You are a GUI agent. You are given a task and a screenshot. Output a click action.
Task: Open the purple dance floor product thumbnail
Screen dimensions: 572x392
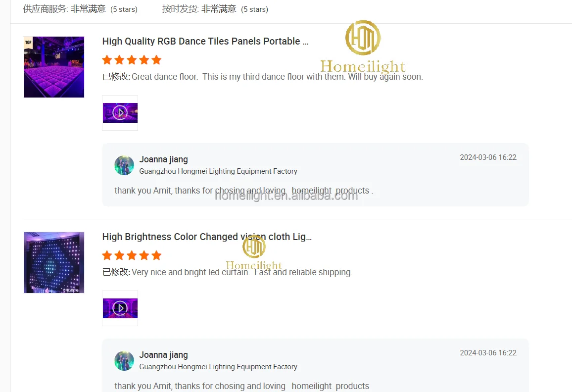(x=53, y=67)
